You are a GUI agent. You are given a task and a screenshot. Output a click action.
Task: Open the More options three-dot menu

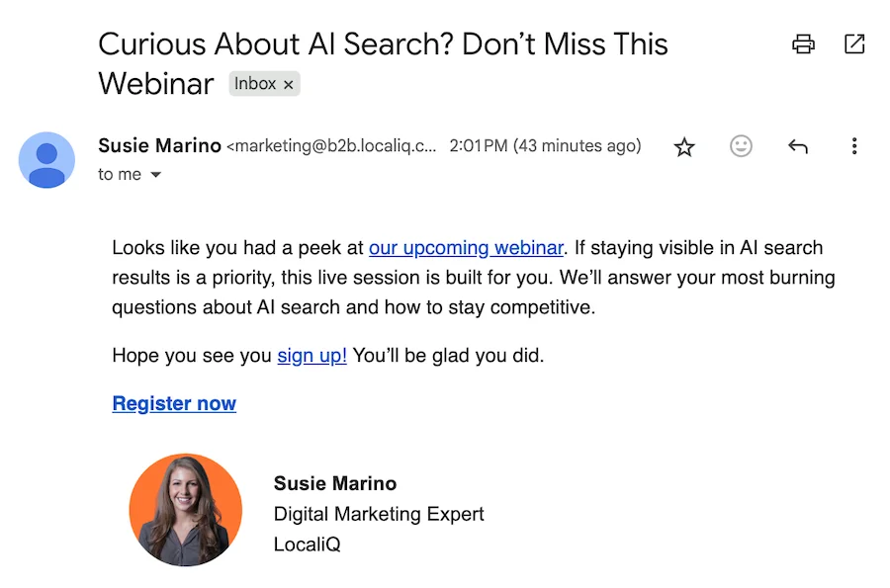click(x=854, y=146)
